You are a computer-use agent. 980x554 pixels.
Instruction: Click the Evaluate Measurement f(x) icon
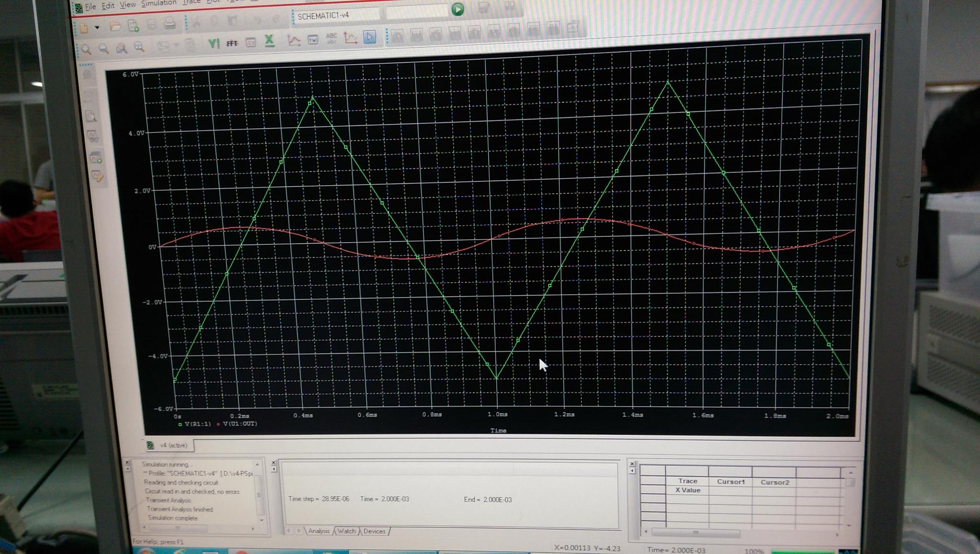[x=313, y=40]
